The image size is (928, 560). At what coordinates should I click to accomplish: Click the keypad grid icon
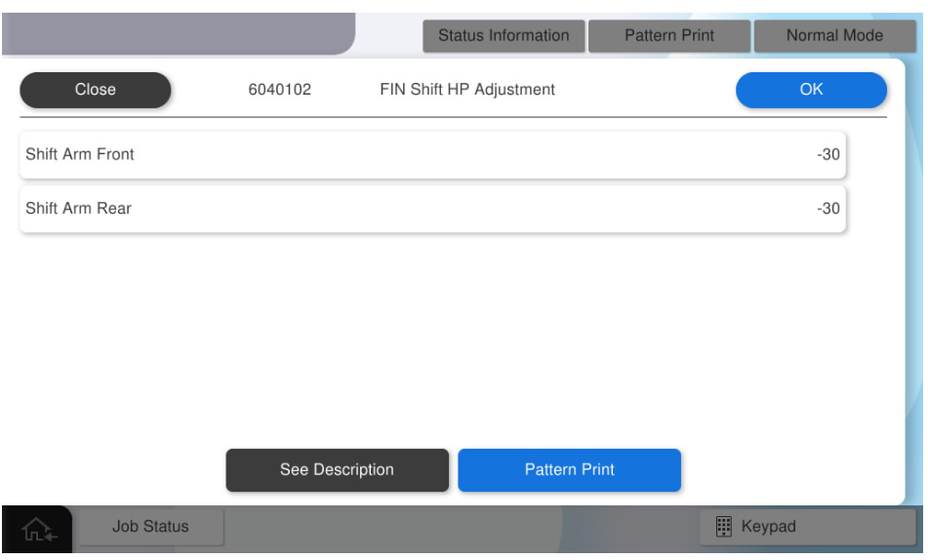724,527
